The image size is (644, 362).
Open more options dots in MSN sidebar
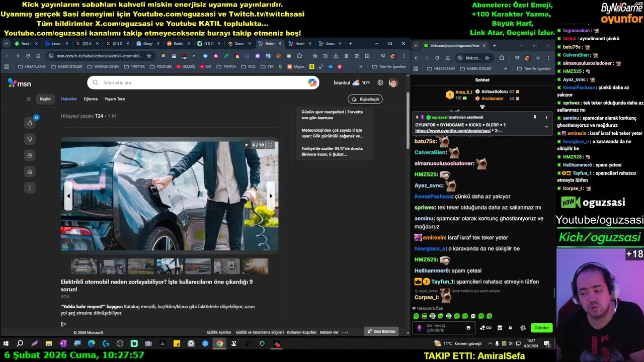30,188
